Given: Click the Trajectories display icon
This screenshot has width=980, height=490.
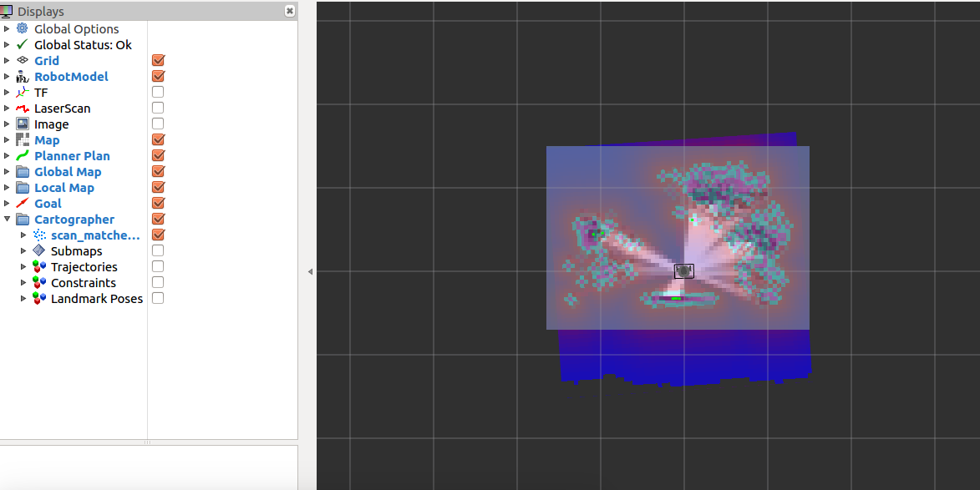Looking at the screenshot, I should pyautogui.click(x=38, y=266).
